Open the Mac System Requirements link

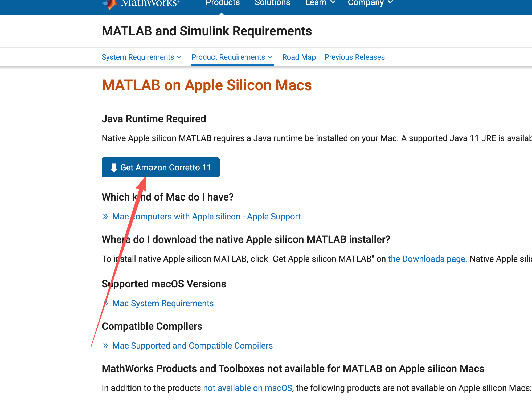(x=163, y=303)
